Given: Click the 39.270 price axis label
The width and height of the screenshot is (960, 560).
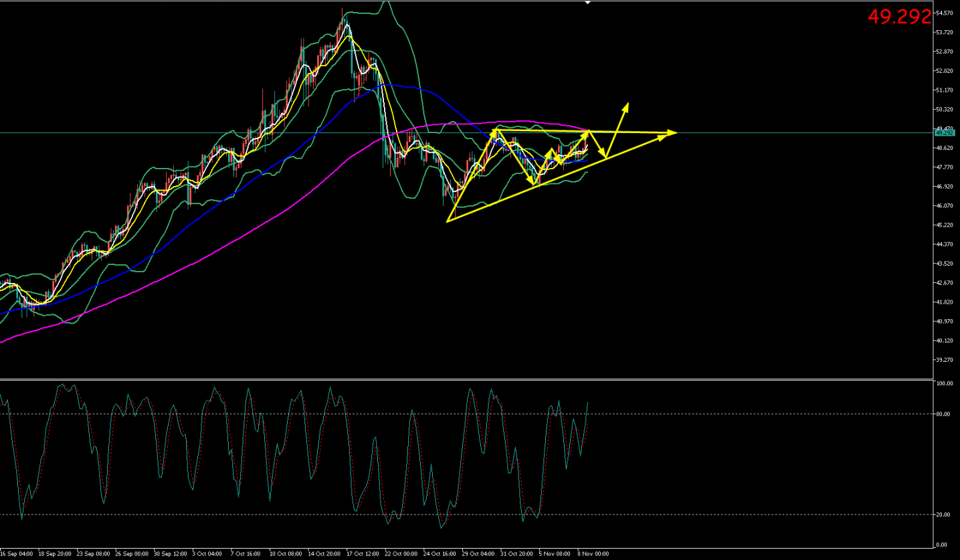Looking at the screenshot, I should (x=944, y=360).
